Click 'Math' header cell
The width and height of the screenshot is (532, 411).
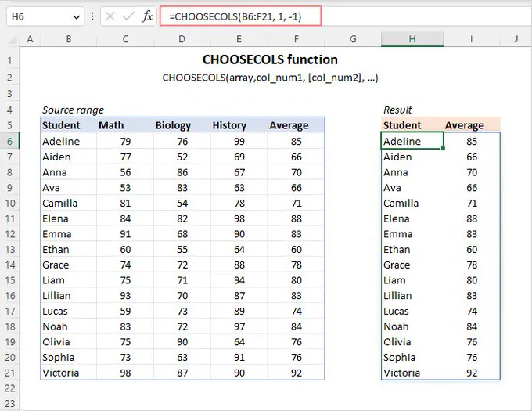pos(125,125)
